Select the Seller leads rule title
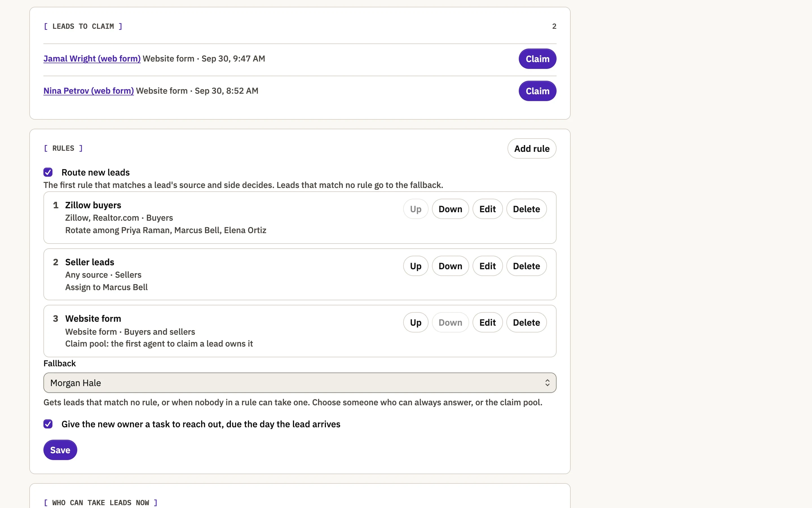812x508 pixels. [90, 262]
